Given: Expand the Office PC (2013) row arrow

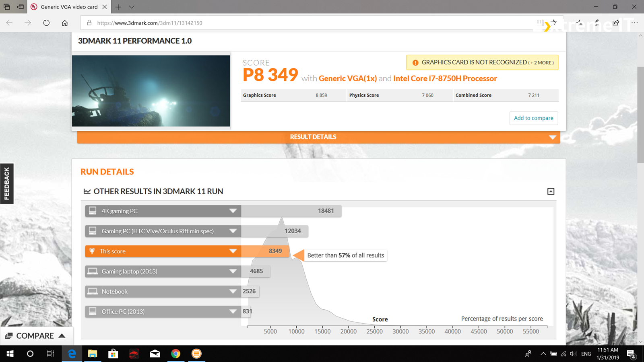Looking at the screenshot, I should tap(233, 312).
